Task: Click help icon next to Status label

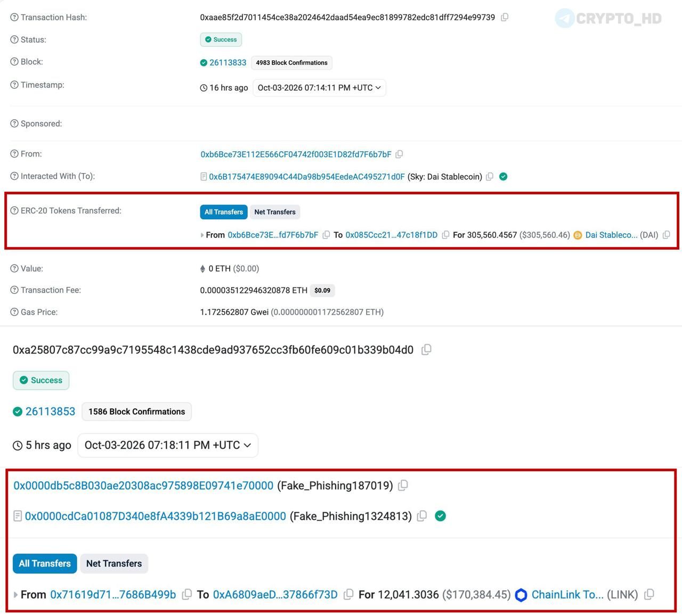Action: pos(14,40)
